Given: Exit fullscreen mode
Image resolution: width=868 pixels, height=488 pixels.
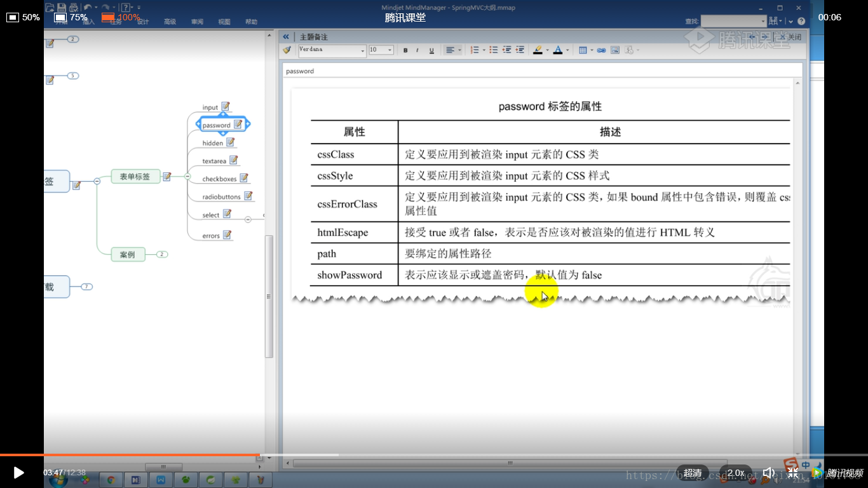Looking at the screenshot, I should coord(792,473).
